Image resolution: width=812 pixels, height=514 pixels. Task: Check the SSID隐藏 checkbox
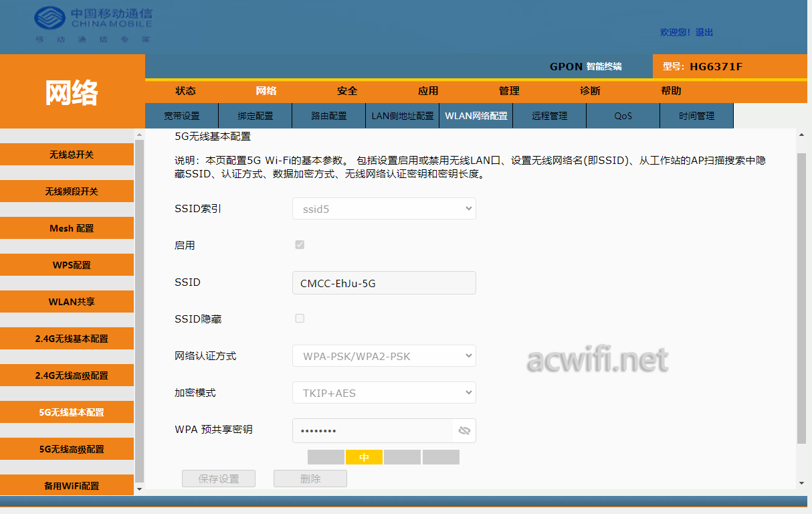300,319
